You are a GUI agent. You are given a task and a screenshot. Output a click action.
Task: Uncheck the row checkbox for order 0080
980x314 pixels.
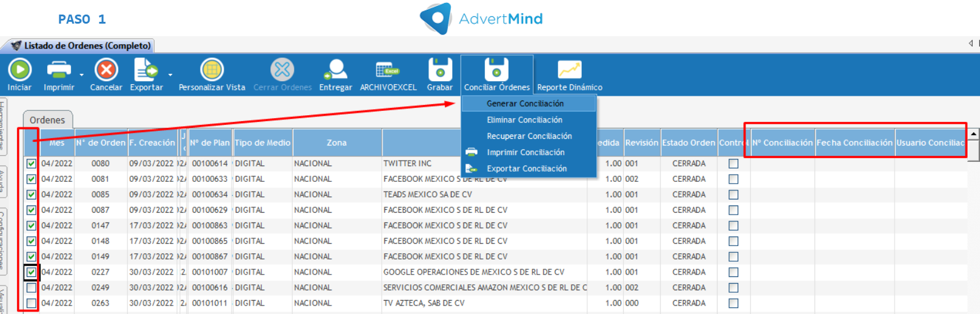32,164
